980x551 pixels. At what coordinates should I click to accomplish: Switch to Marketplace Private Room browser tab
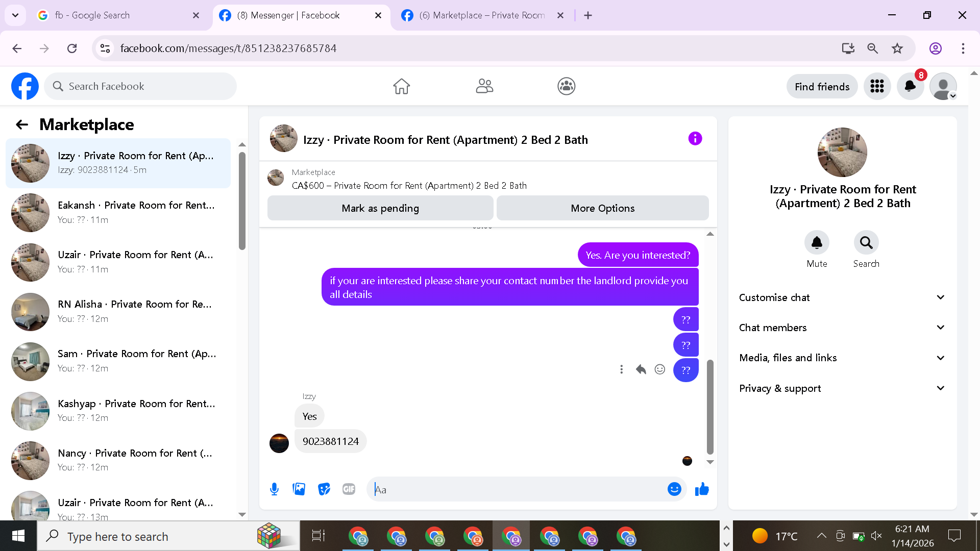pyautogui.click(x=481, y=15)
